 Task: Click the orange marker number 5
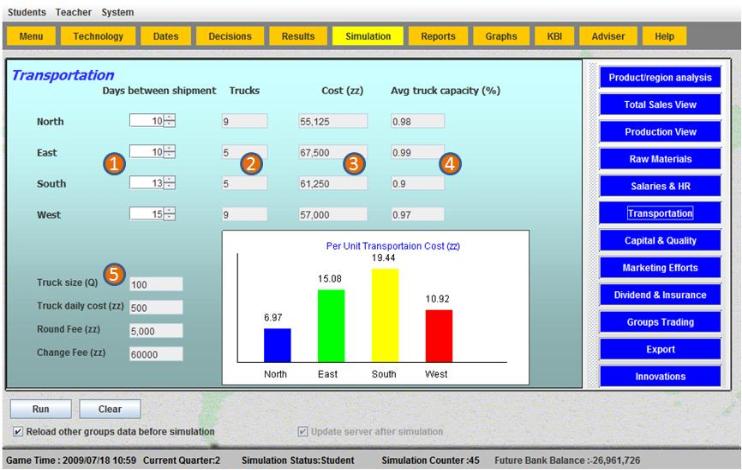click(116, 272)
